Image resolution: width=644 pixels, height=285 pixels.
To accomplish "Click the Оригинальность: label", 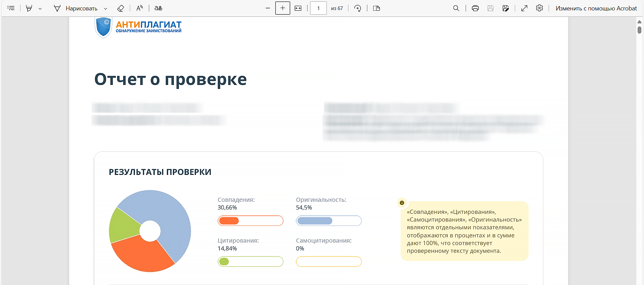I will (x=321, y=200).
